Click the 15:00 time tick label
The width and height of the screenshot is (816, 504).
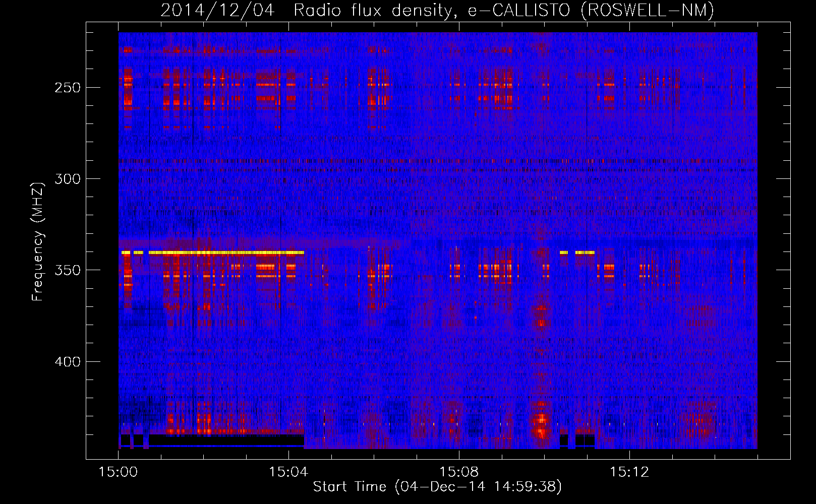click(x=119, y=472)
